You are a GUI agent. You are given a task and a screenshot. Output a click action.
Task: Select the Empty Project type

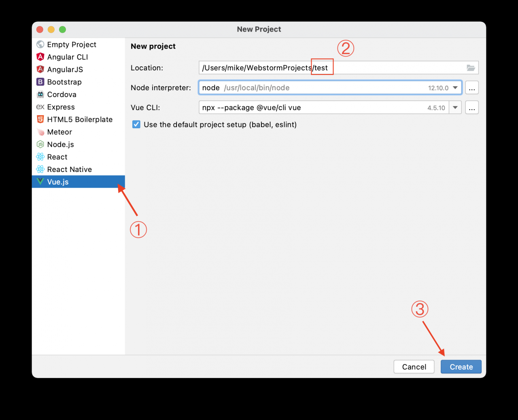click(79, 45)
